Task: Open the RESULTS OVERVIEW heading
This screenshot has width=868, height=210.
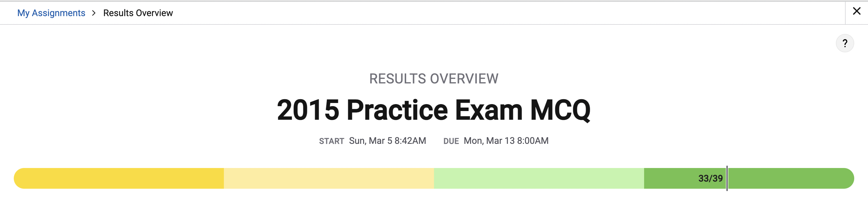Action: click(x=434, y=79)
